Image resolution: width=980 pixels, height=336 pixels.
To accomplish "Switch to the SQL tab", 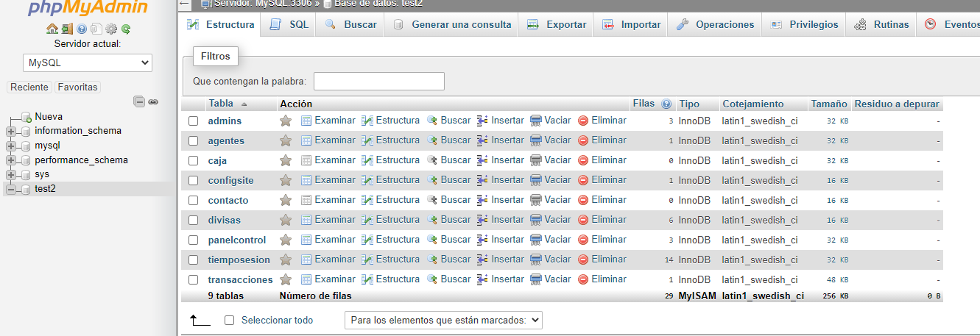I will (289, 24).
